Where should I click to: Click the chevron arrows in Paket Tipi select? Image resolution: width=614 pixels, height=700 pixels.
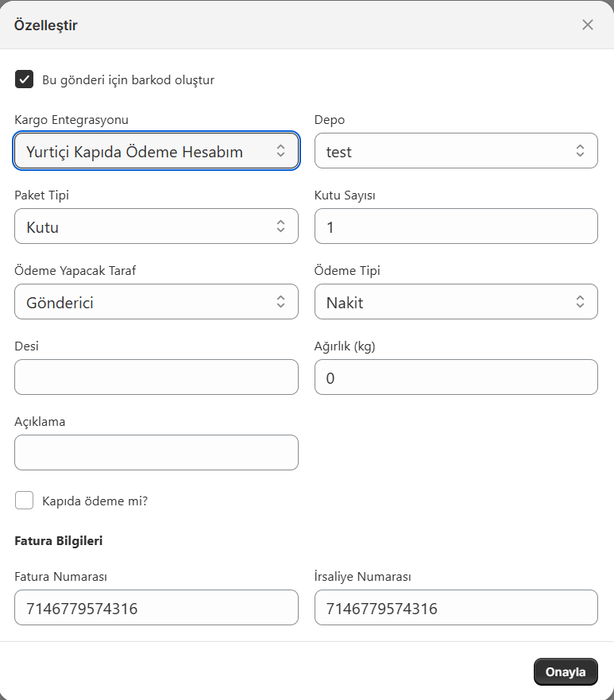pyautogui.click(x=280, y=226)
